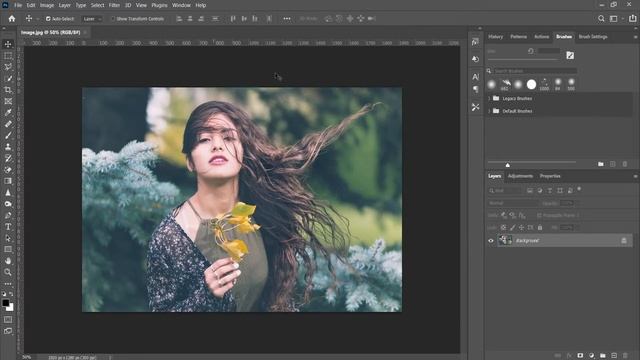This screenshot has height=360, width=640.
Task: Open the Layer/Group auto-select dropdown
Action: point(92,19)
